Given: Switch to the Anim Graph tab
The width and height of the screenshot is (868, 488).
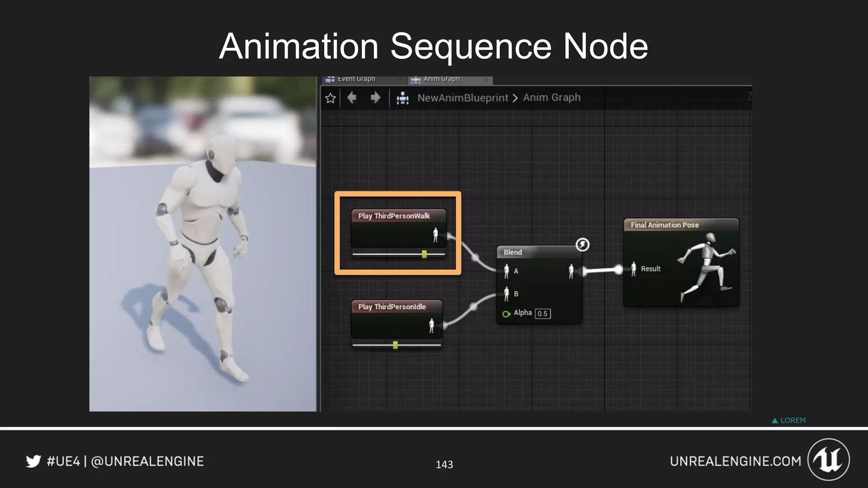Looking at the screenshot, I should click(x=442, y=79).
